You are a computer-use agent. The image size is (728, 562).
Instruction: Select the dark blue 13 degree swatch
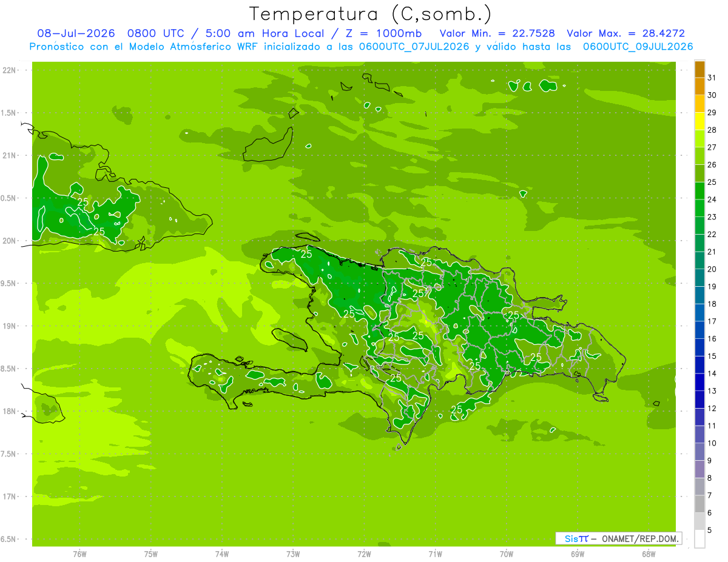coord(699,383)
